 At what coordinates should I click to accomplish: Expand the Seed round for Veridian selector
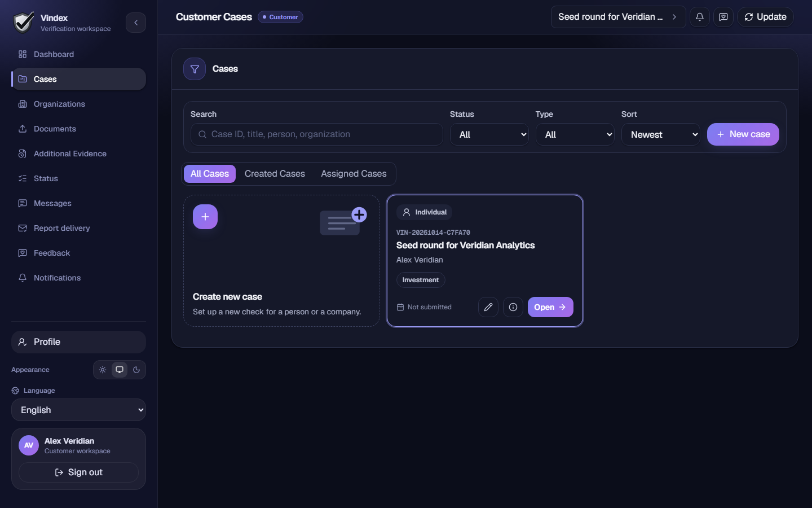tap(619, 17)
